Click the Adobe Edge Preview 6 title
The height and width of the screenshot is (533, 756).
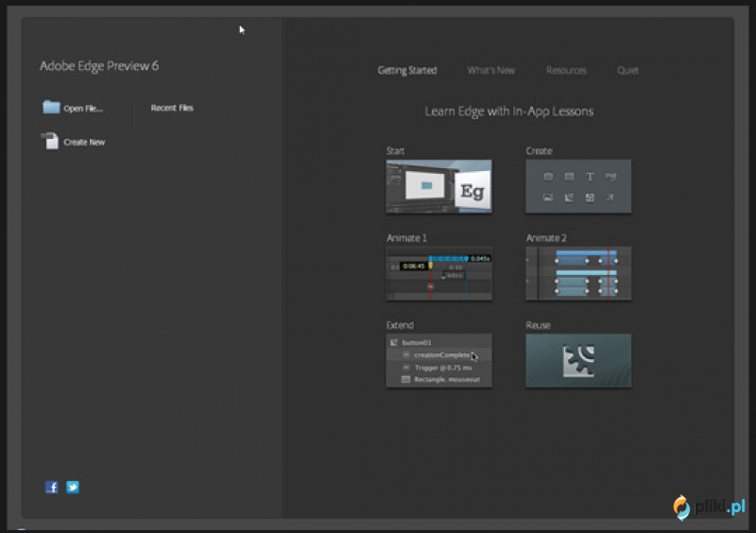pos(99,66)
